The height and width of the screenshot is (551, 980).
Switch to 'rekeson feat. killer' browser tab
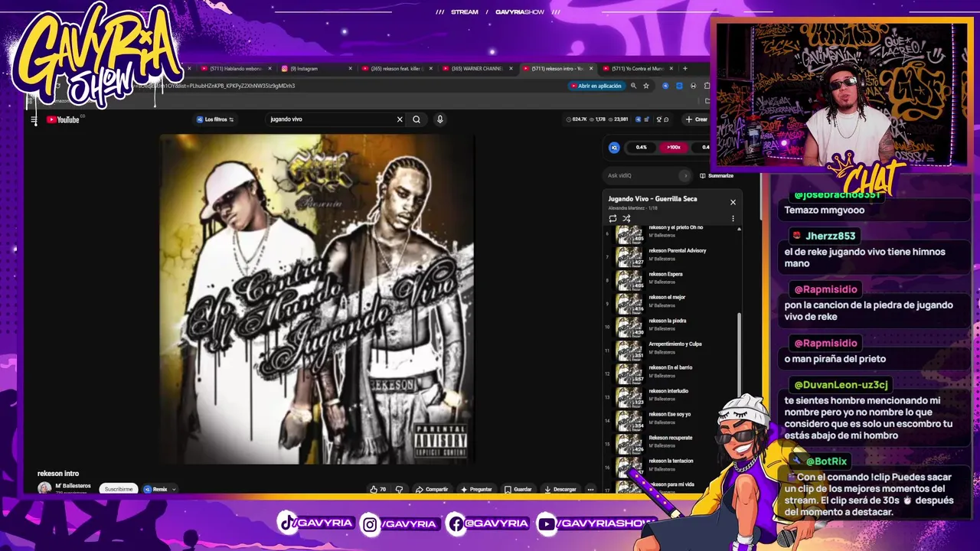[x=398, y=68]
